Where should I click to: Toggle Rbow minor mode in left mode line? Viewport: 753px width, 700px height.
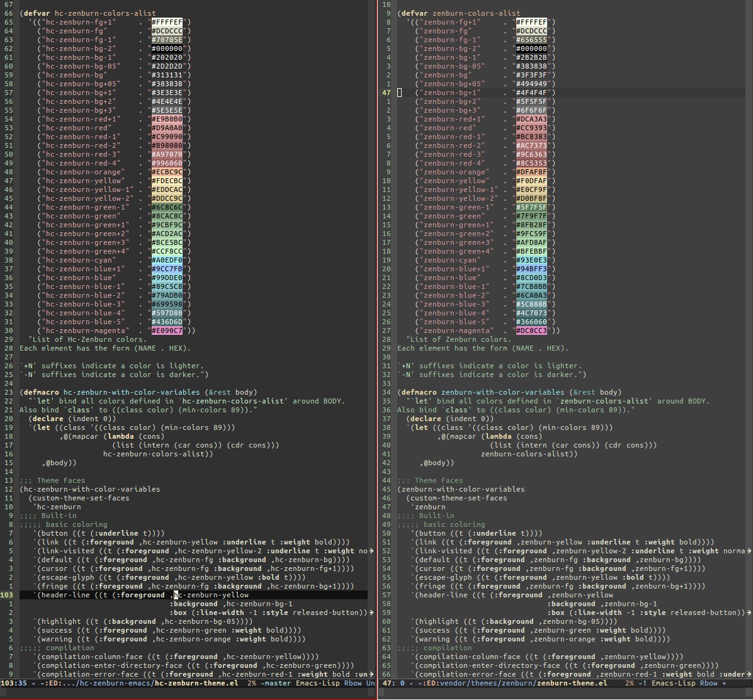click(x=353, y=683)
